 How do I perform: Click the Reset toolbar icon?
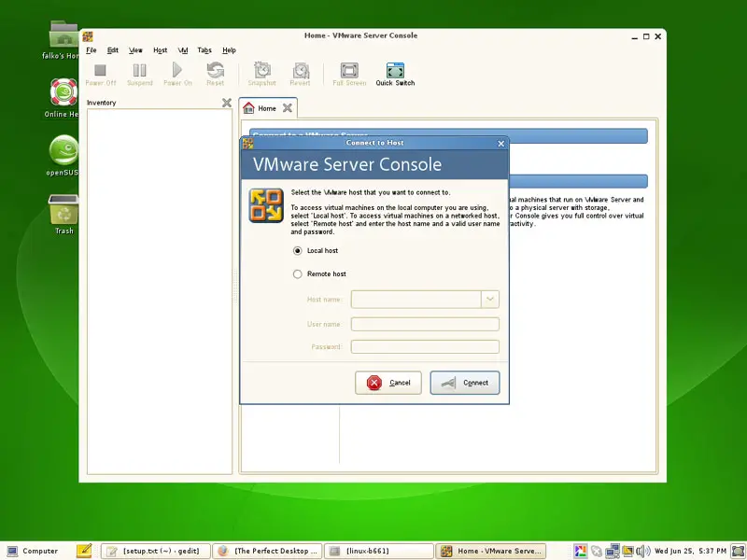[x=216, y=71]
